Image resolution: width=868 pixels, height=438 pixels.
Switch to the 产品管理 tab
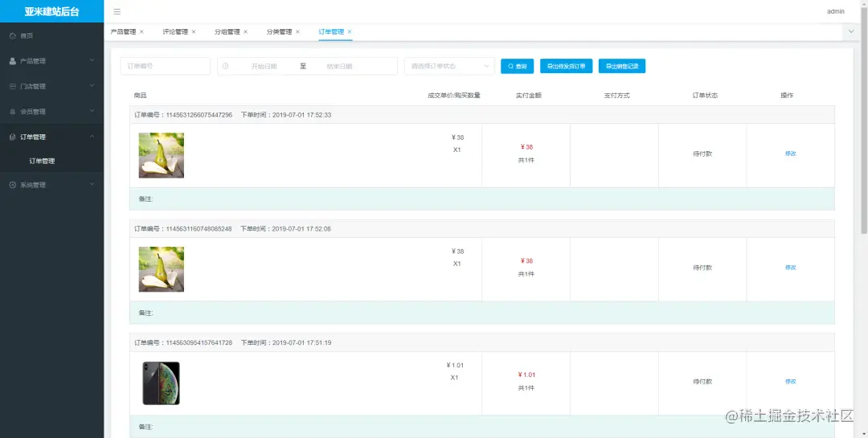pyautogui.click(x=123, y=32)
